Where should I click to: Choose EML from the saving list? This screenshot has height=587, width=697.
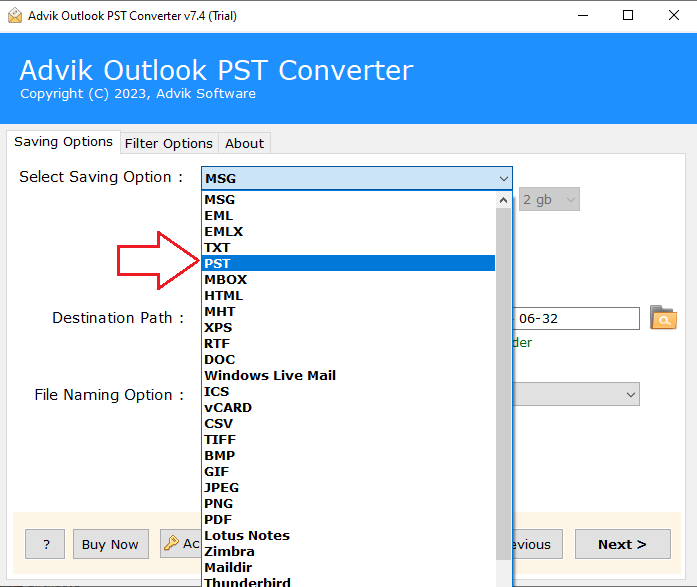click(x=348, y=216)
